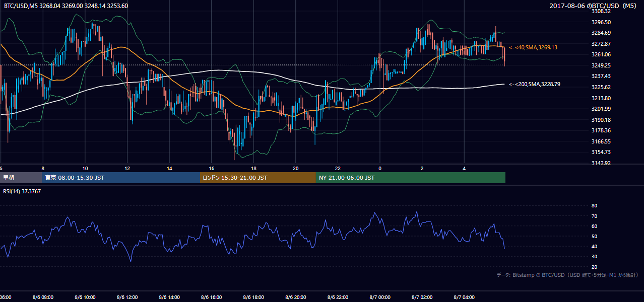Click RSI scale value 60

594,226
